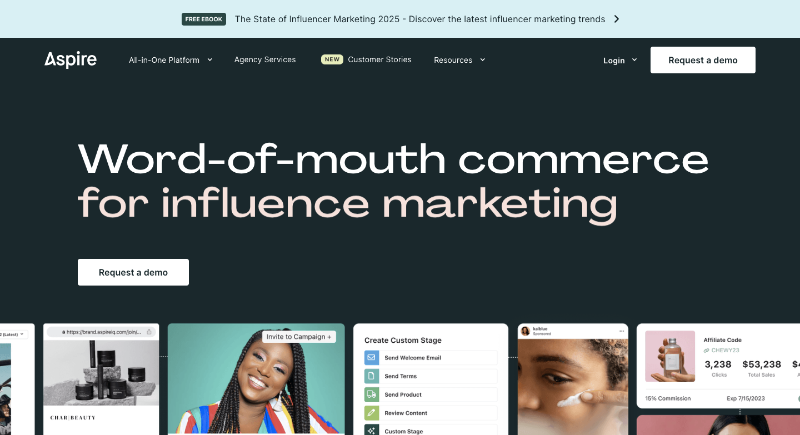This screenshot has width=800, height=435.
Task: Open Agency Services menu item
Action: [265, 60]
